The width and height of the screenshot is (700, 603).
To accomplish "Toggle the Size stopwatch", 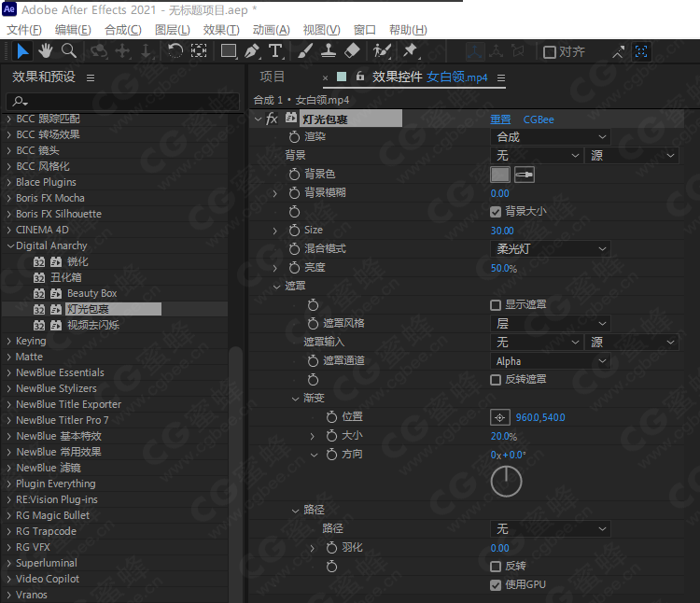I will click(x=294, y=231).
